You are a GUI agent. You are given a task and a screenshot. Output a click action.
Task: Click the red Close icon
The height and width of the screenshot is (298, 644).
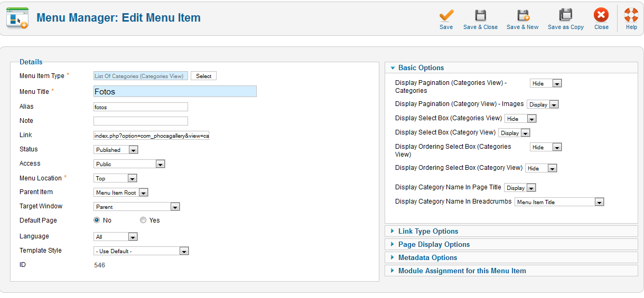pos(601,15)
